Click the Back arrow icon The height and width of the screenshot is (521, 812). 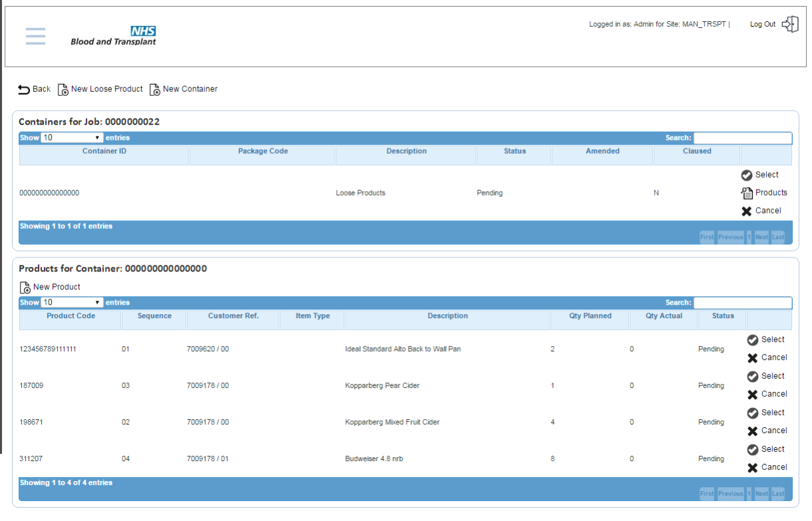click(24, 89)
